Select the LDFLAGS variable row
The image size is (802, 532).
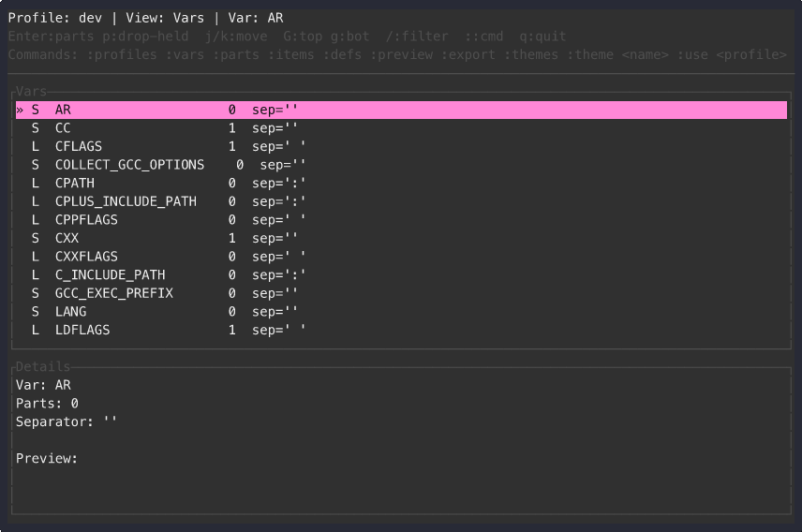point(401,331)
